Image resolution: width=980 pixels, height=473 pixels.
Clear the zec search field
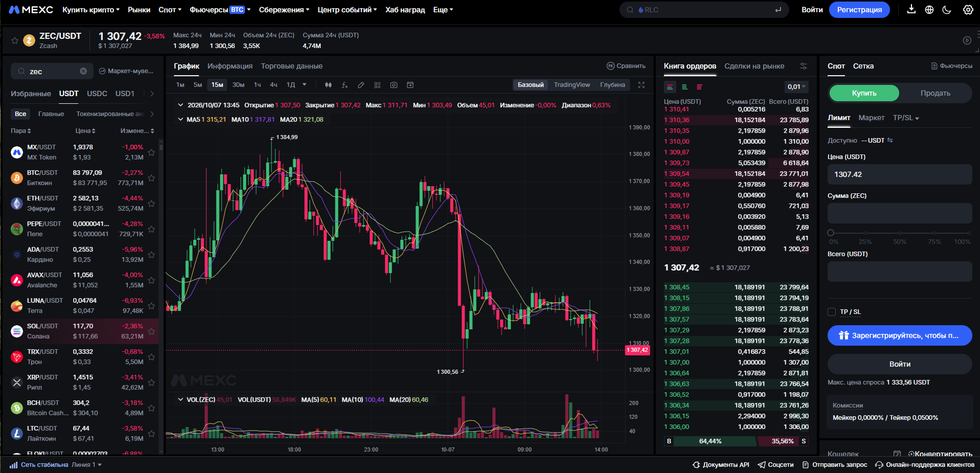pos(83,71)
